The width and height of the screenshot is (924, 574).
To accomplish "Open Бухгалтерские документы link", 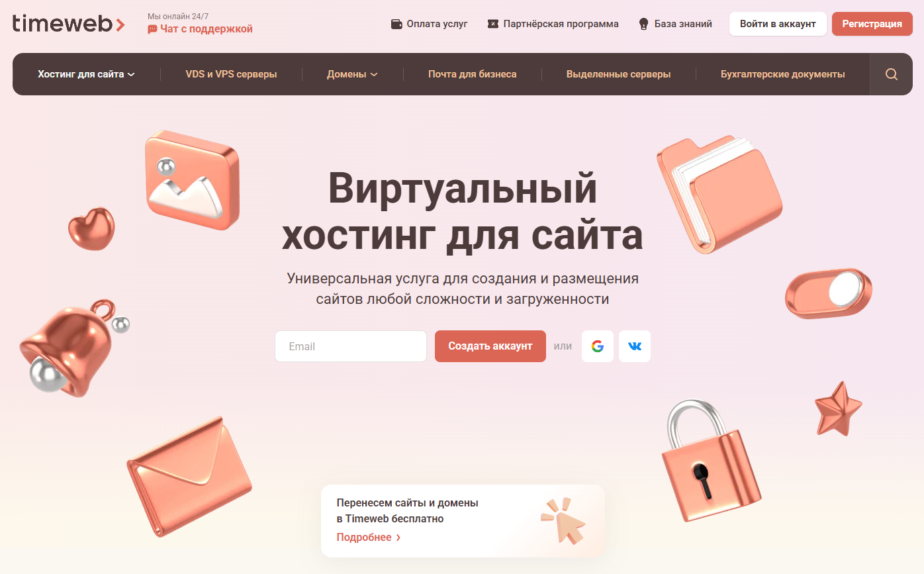I will pos(783,74).
